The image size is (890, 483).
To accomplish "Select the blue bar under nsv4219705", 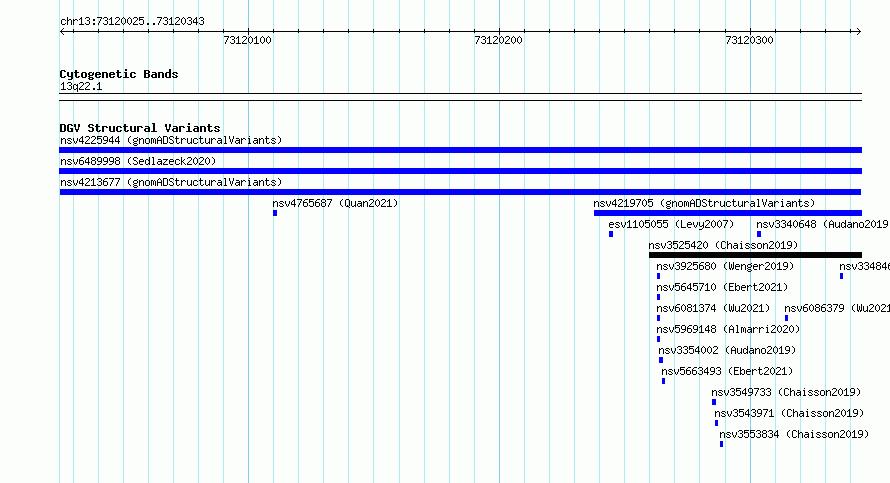I will (x=728, y=213).
